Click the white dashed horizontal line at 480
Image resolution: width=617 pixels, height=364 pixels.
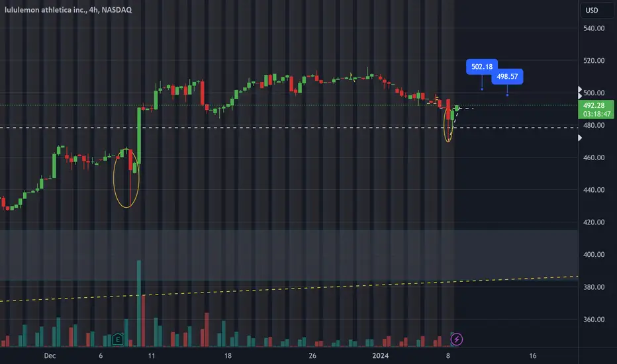pyautogui.click(x=289, y=128)
